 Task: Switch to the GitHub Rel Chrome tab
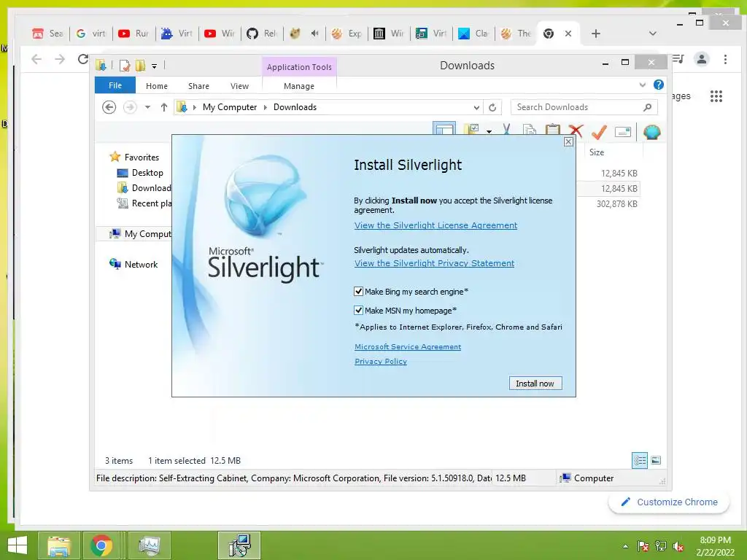[x=262, y=34]
